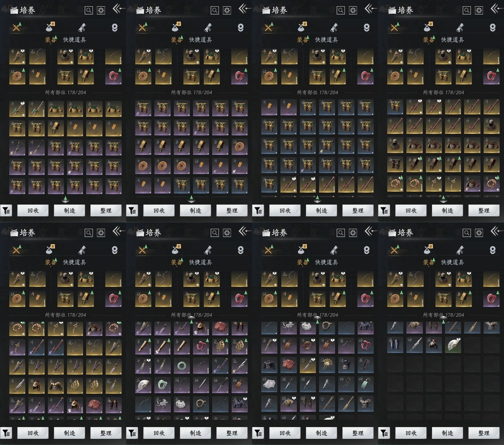Screen dimensions: 504x445
Task: Select the equipped helmet slot in the top-right panel
Action: pos(443,57)
